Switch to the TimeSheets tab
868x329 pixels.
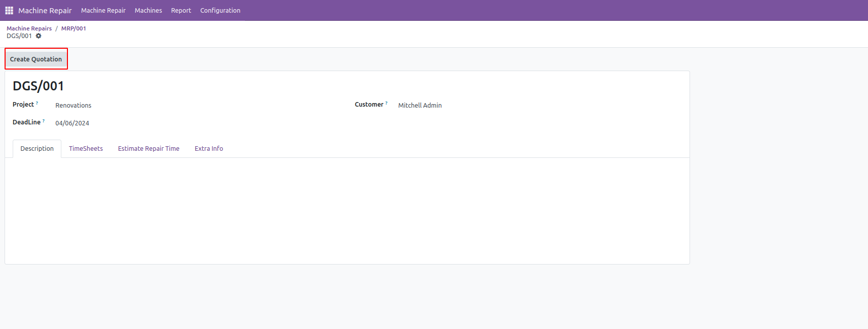click(x=86, y=149)
